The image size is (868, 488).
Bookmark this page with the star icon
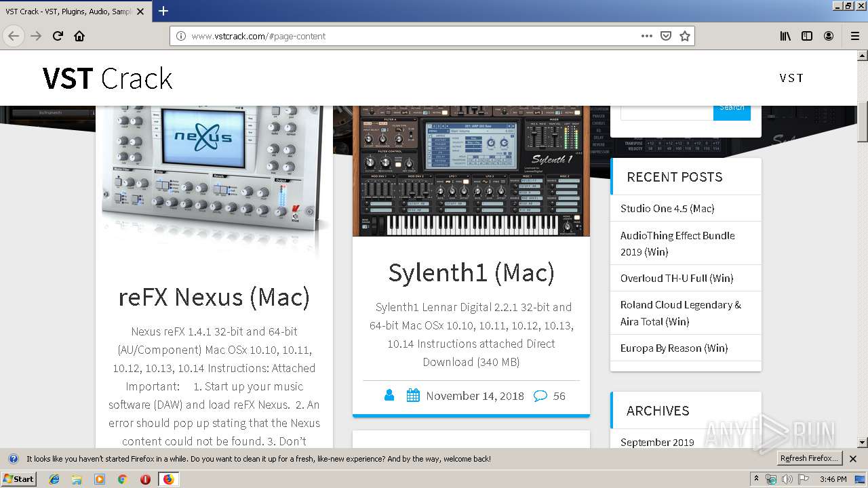pos(685,36)
